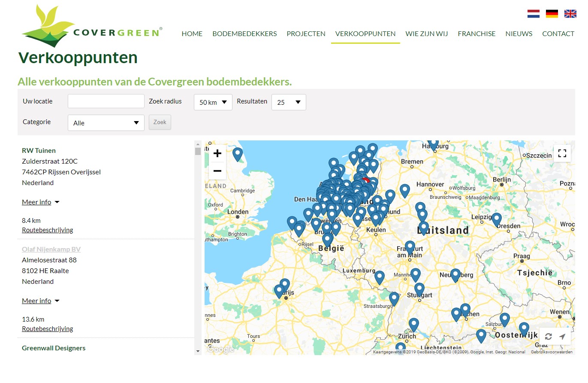This screenshot has height=383, width=588.
Task: Click the map pin above Stuttgart
Action: coord(419,289)
